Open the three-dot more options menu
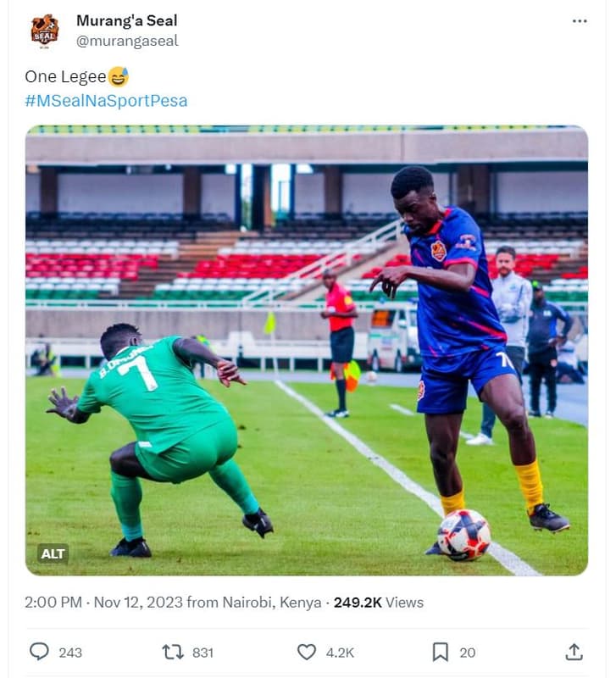The height and width of the screenshot is (678, 616). pos(580,21)
